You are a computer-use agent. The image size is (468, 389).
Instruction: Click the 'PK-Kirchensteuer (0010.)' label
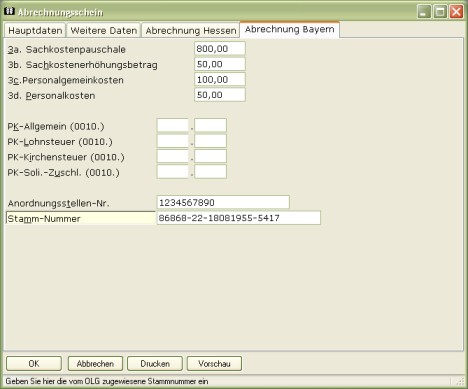point(66,157)
